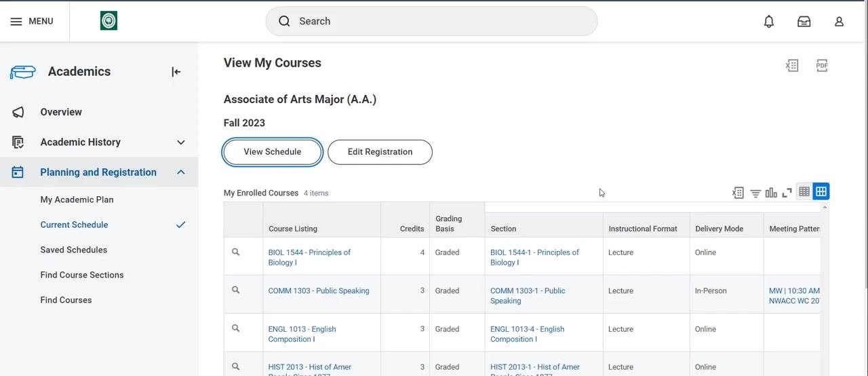Viewport: 868px width, 376px height.
Task: Switch to grid table view
Action: [821, 192]
